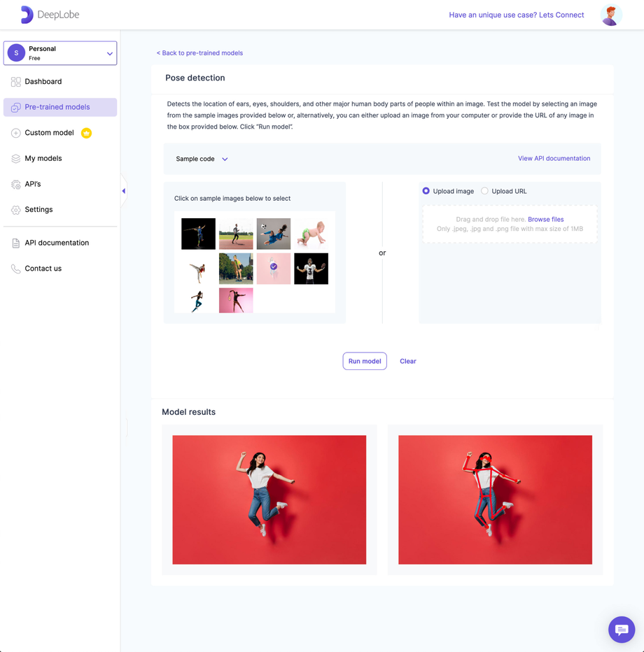The image size is (644, 652).
Task: Deselect the checked ballerina sample image
Action: [x=274, y=268]
